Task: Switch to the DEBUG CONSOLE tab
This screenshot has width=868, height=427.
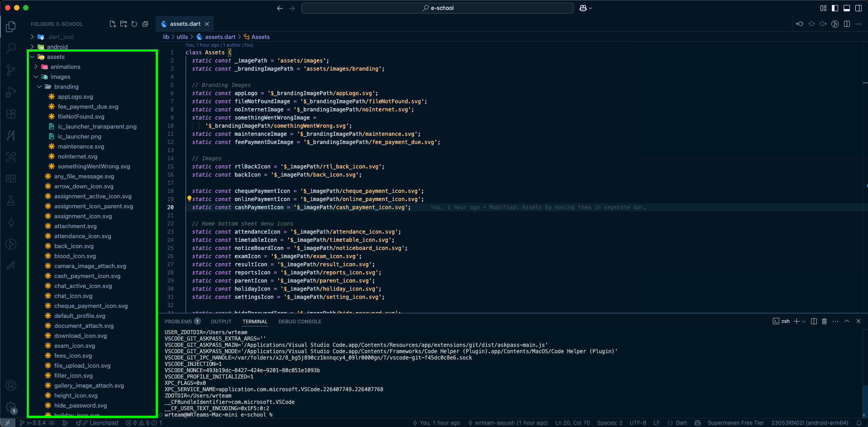Action: pyautogui.click(x=300, y=321)
